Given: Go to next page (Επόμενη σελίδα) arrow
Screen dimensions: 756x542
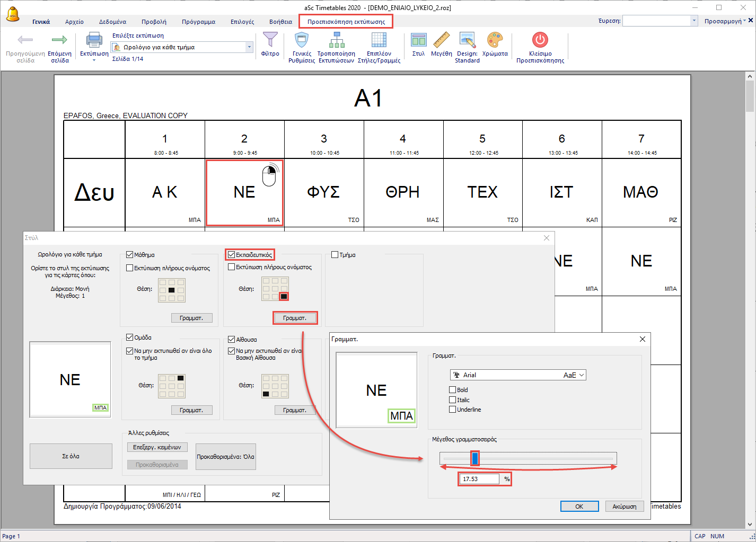Looking at the screenshot, I should (59, 40).
